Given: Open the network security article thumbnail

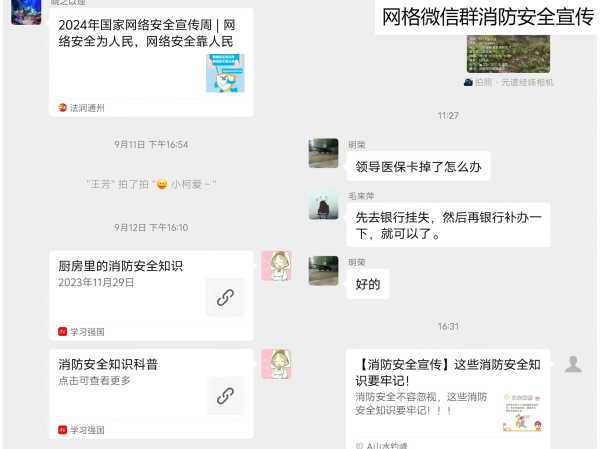Looking at the screenshot, I should [x=225, y=73].
